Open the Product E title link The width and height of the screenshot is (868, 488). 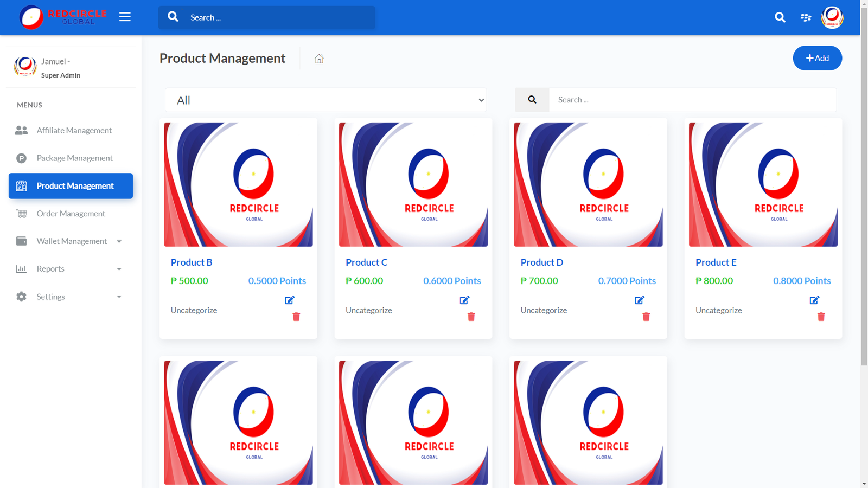pos(716,262)
